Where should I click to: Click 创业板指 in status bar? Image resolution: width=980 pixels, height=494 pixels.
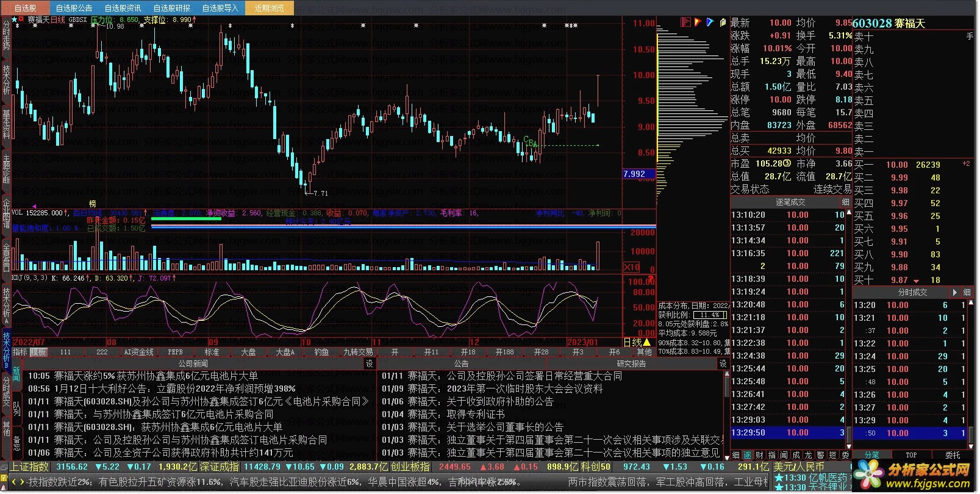click(x=410, y=467)
